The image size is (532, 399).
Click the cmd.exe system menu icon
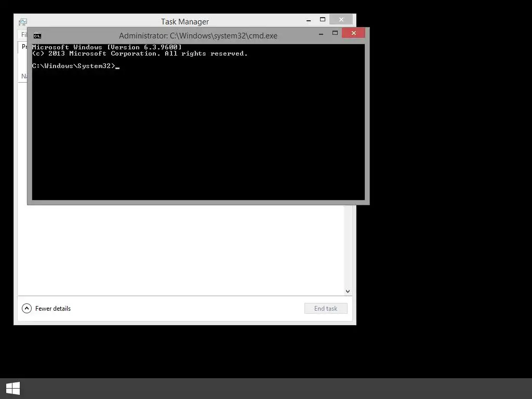(x=37, y=36)
